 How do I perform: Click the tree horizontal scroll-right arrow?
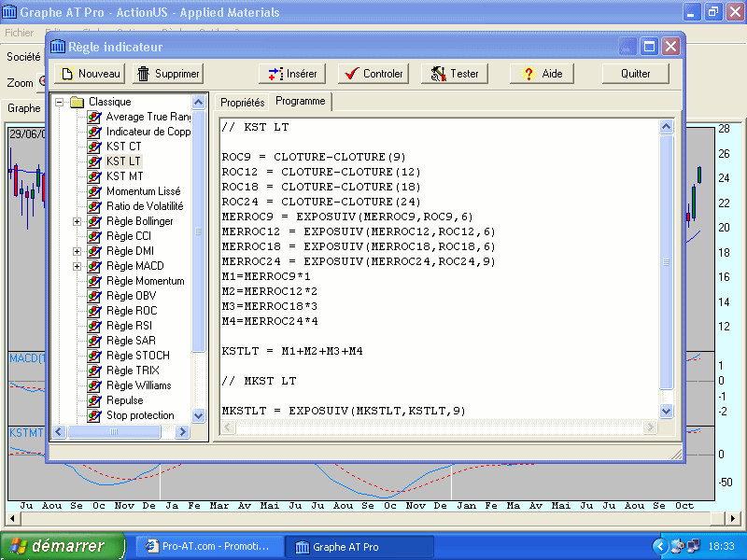[x=182, y=432]
